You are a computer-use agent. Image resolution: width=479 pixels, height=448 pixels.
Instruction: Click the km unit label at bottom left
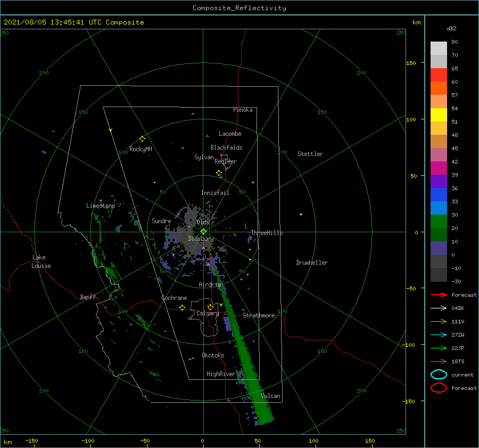point(7,442)
